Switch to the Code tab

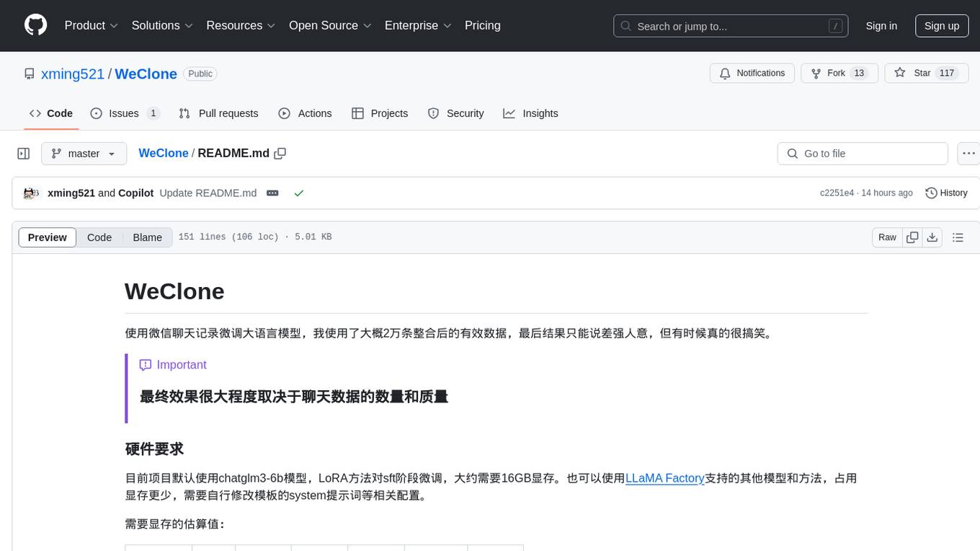(x=51, y=113)
